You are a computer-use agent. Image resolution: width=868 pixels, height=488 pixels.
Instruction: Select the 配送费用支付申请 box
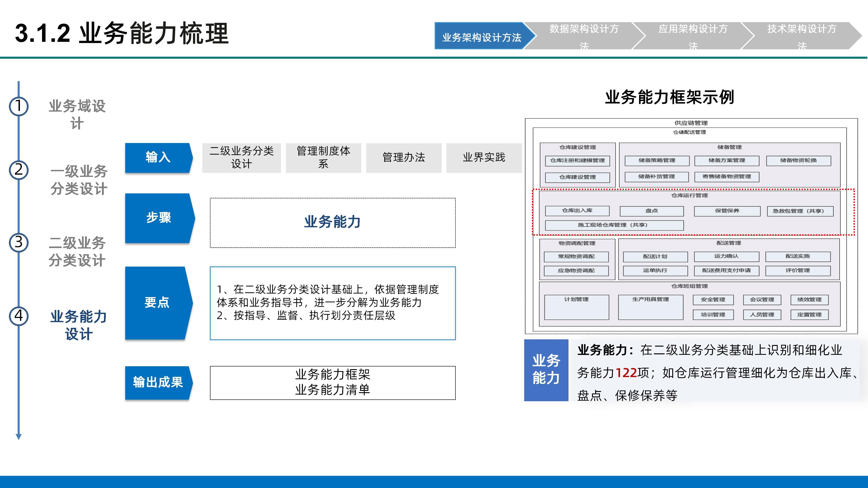(726, 271)
